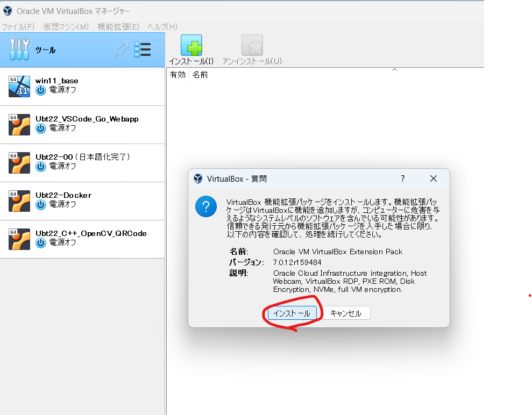Click the 名前 column header
Screen dimensions: 532x415
click(200, 74)
